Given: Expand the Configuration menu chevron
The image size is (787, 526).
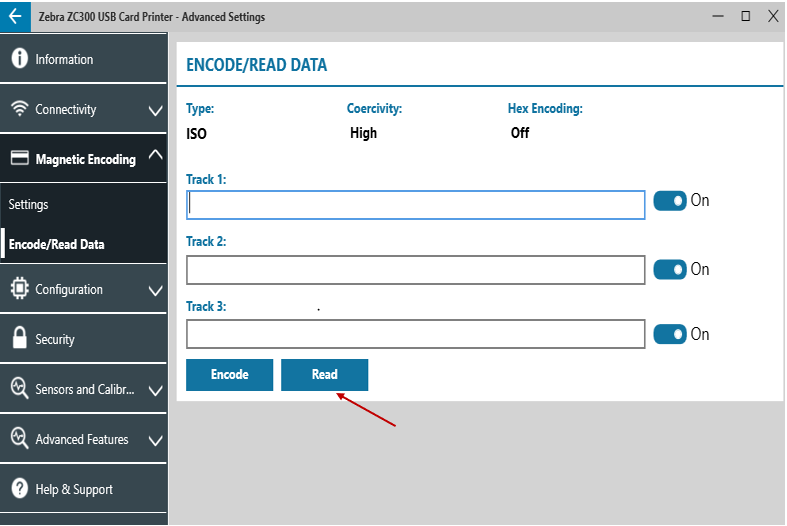Looking at the screenshot, I should pyautogui.click(x=155, y=291).
